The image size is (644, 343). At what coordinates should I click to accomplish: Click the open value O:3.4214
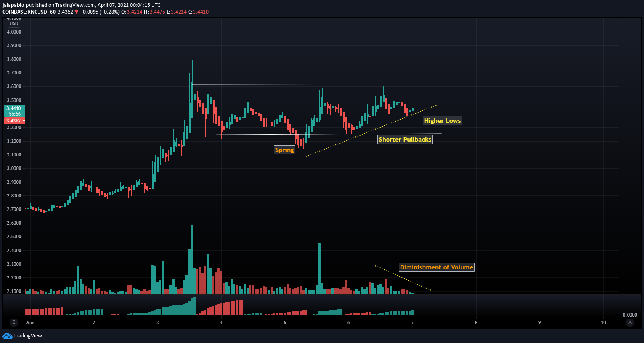(x=132, y=12)
